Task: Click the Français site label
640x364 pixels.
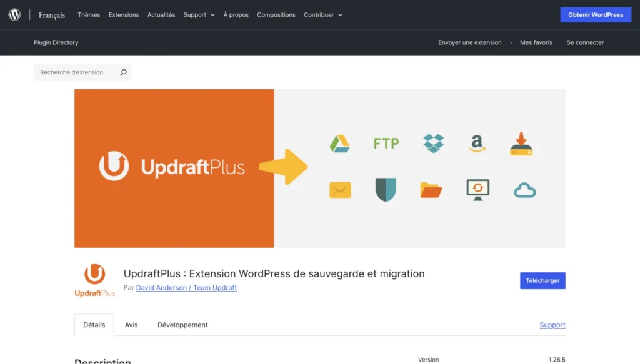Action: tap(52, 15)
